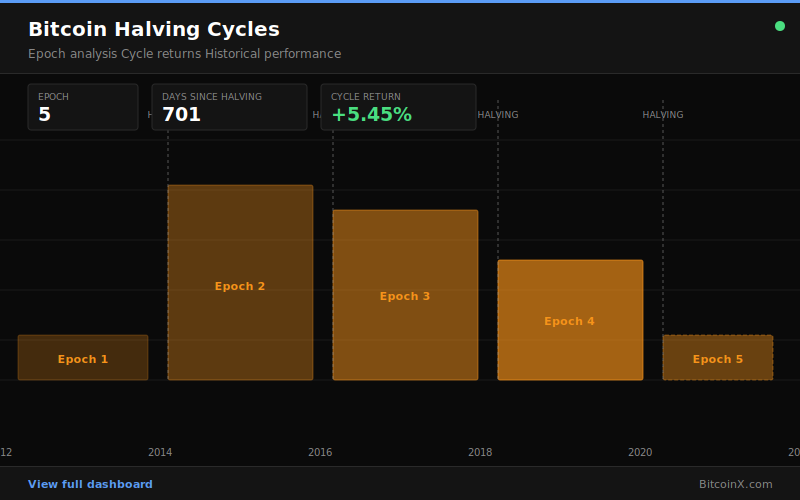Screen dimensions: 800x500
Task: Click the Epoch 3 chart bar
Action: tap(405, 295)
